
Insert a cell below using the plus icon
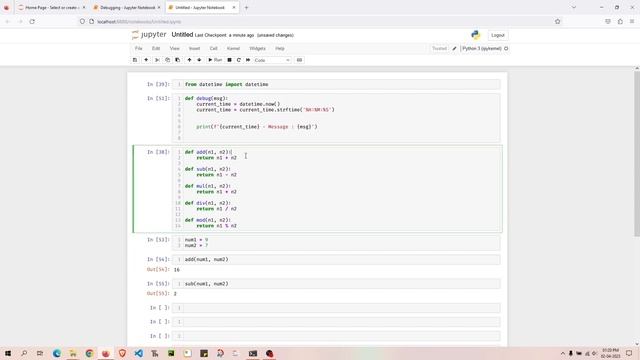click(x=146, y=60)
